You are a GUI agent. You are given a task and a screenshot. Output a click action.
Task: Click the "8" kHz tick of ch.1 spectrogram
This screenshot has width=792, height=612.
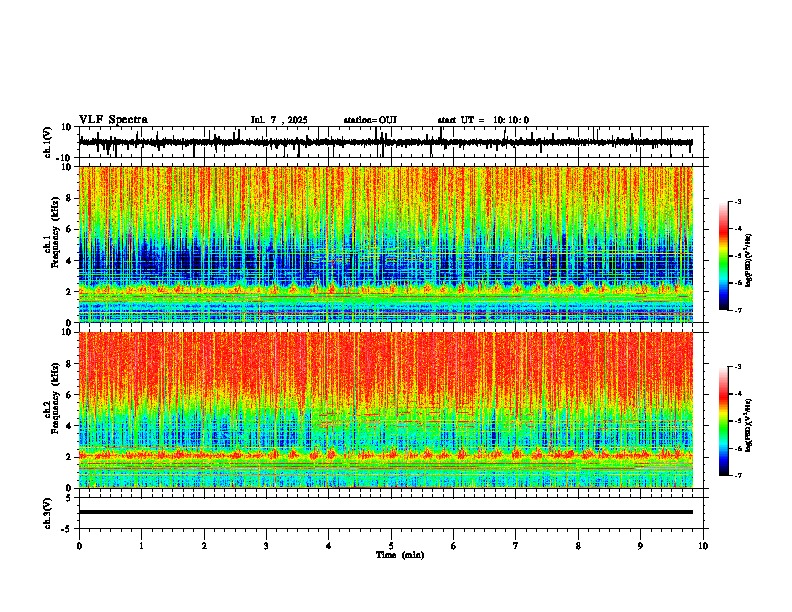click(70, 198)
